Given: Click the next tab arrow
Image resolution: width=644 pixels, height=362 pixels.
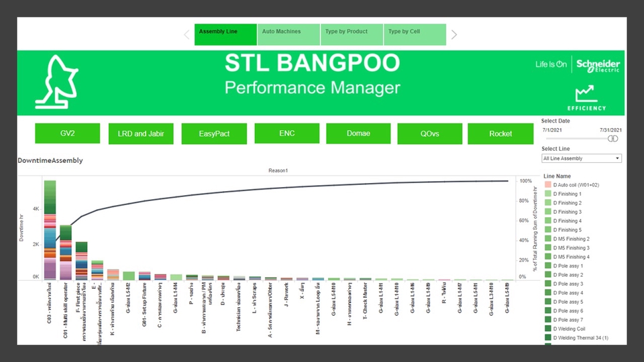Looking at the screenshot, I should point(454,35).
